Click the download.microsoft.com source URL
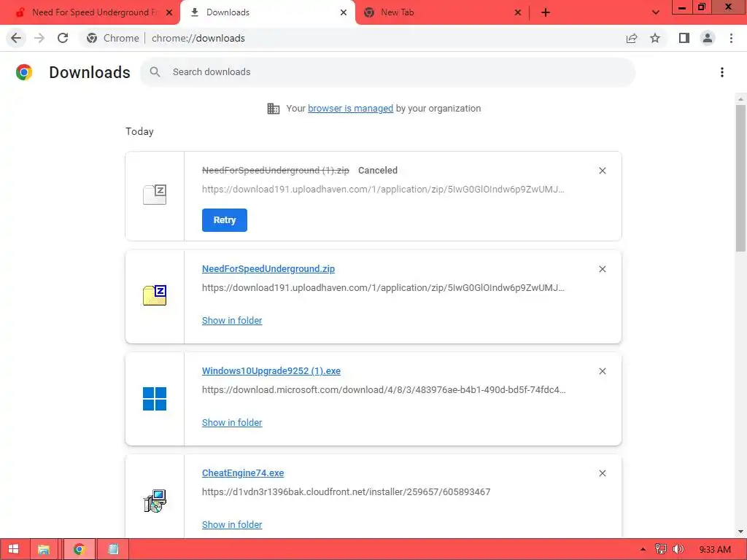 tap(384, 390)
